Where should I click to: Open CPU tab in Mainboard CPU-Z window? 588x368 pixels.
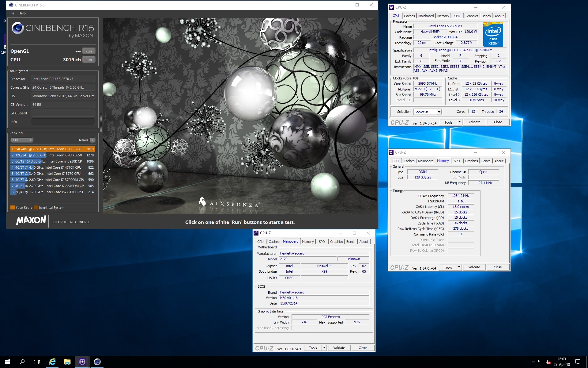[x=260, y=242]
